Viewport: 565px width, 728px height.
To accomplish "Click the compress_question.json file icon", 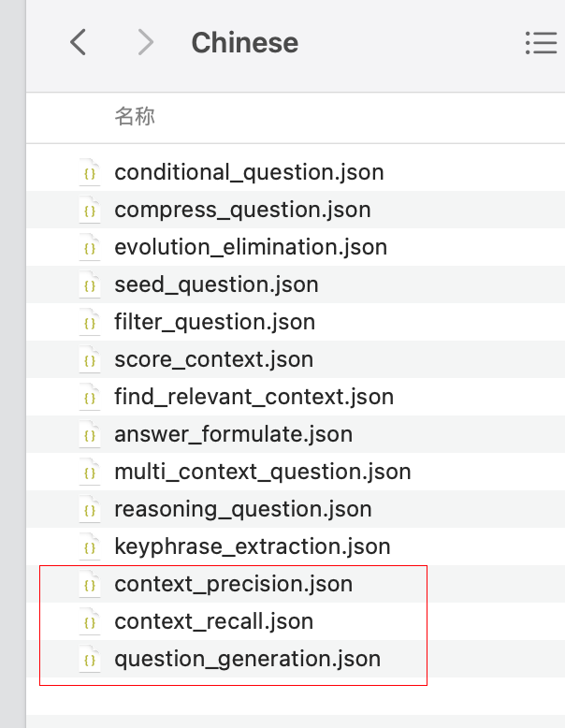I will coord(90,210).
